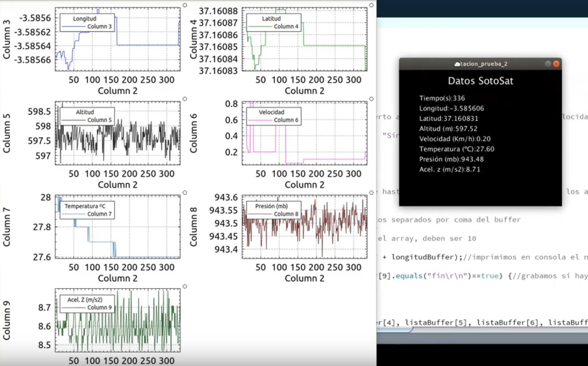The height and width of the screenshot is (366, 588).
Task: Click the 'Tiempo(s):336' readout
Action: (442, 98)
